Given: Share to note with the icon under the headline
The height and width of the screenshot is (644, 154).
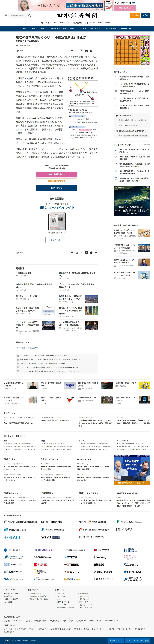Looking at the screenshot, I should 81,51.
